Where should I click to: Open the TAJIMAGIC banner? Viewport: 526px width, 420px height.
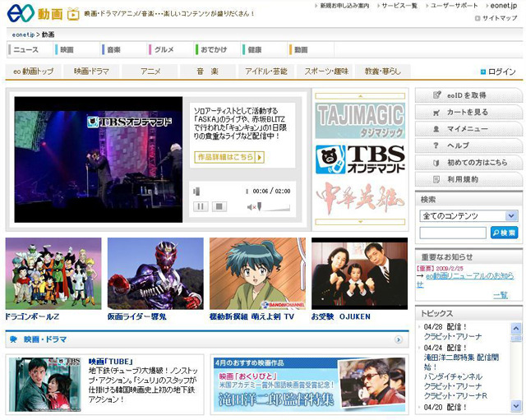click(360, 121)
